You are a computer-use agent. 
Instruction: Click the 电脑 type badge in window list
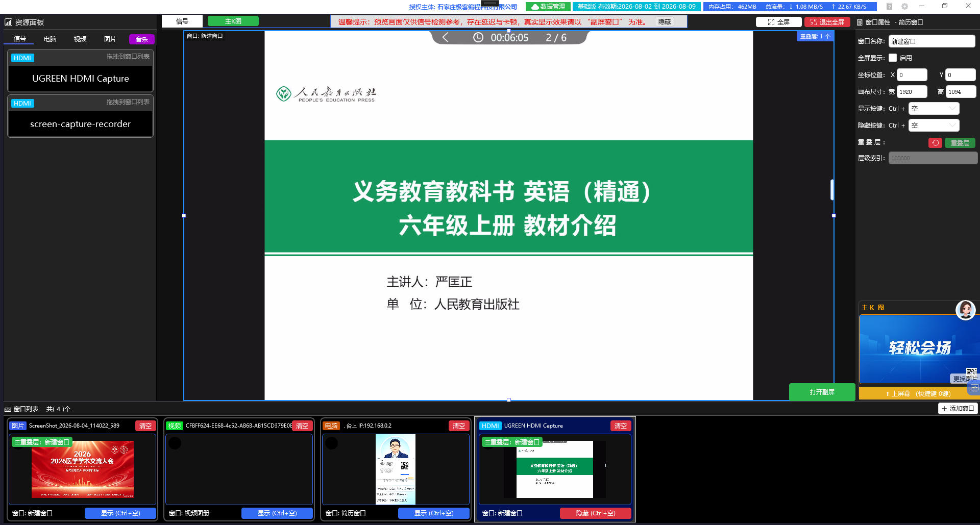[331, 426]
